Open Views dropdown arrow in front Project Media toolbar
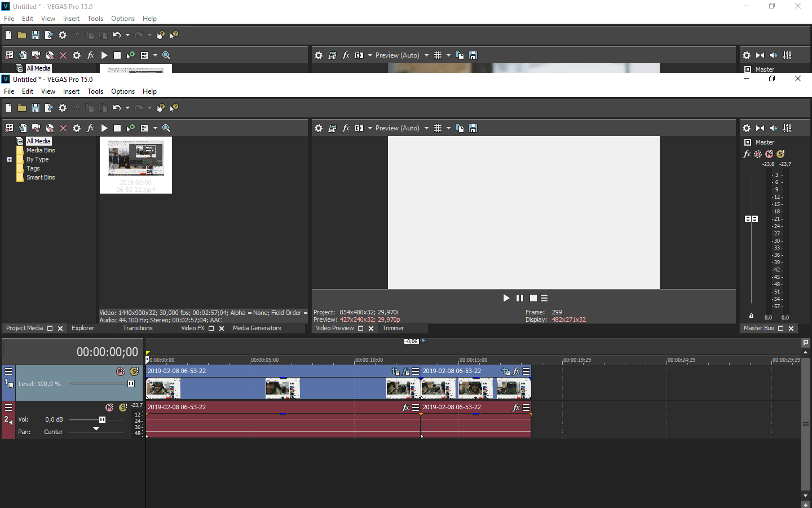Image resolution: width=812 pixels, height=508 pixels. pos(155,128)
